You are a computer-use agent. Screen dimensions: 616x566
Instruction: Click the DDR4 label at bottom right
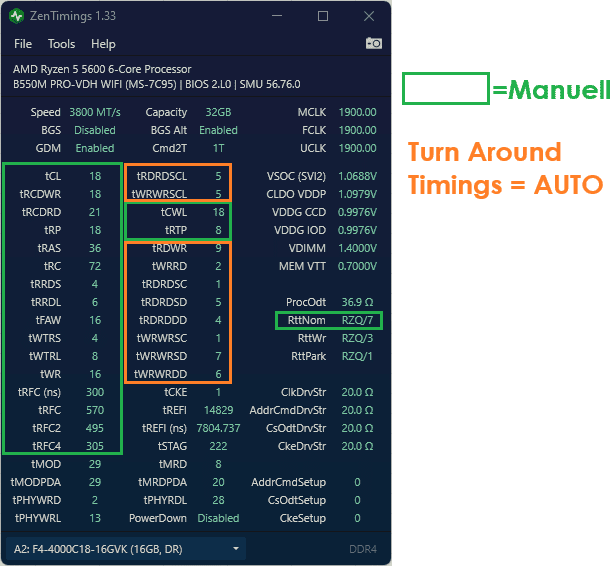pyautogui.click(x=363, y=549)
